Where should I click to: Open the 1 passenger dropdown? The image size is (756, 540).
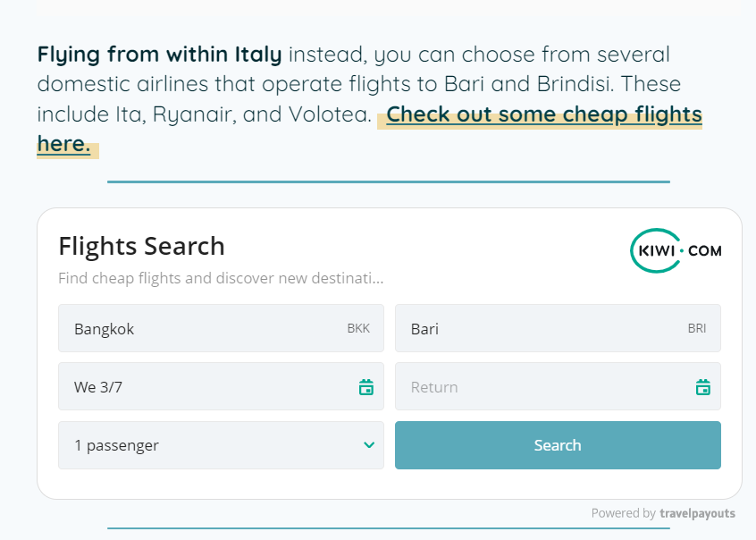206,445
